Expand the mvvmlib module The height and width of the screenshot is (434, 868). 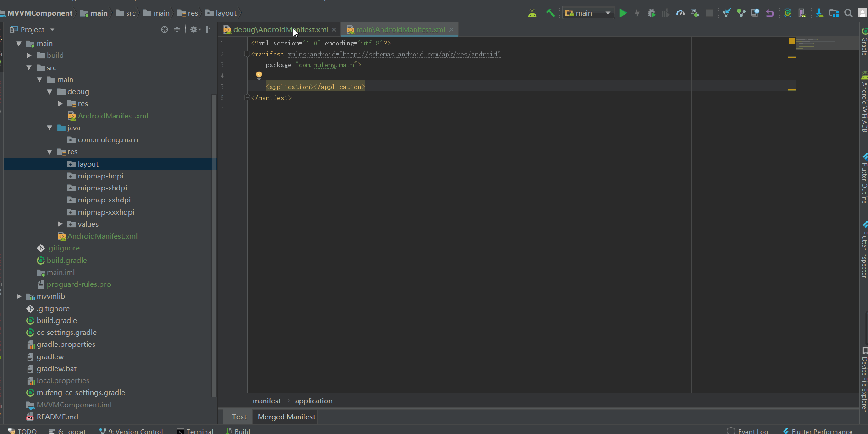19,296
